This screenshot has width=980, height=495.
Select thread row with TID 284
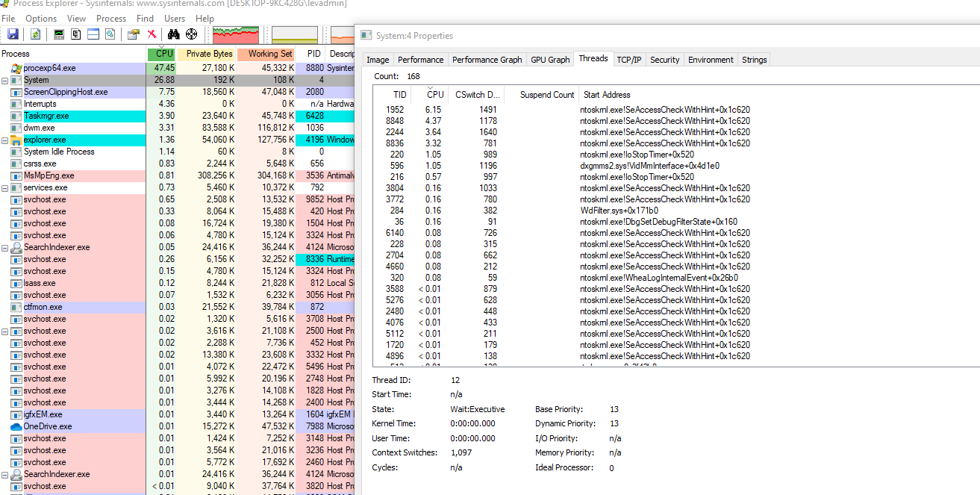pos(676,211)
